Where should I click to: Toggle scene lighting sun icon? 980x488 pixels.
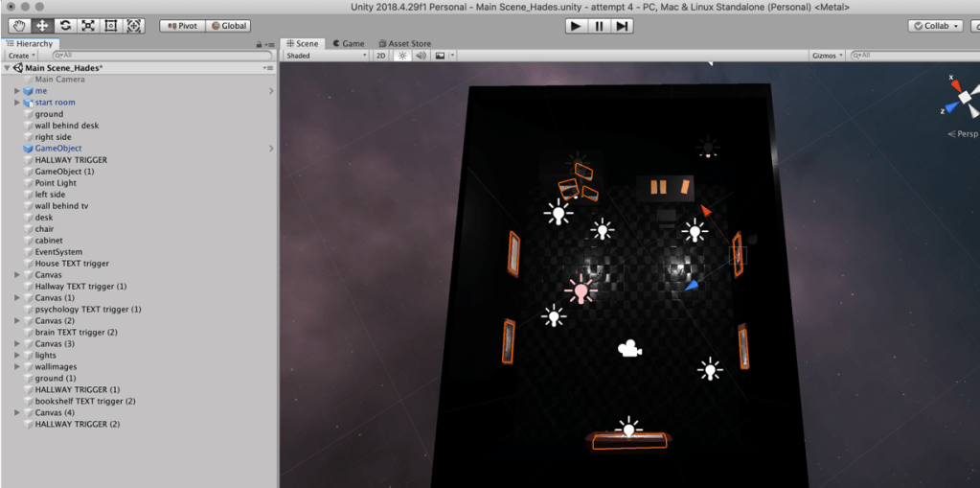(x=402, y=56)
